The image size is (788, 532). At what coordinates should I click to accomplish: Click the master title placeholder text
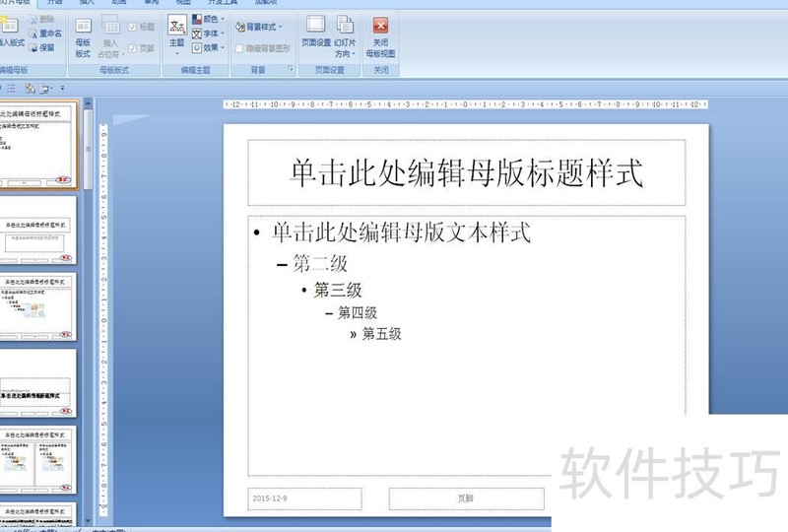pos(466,172)
